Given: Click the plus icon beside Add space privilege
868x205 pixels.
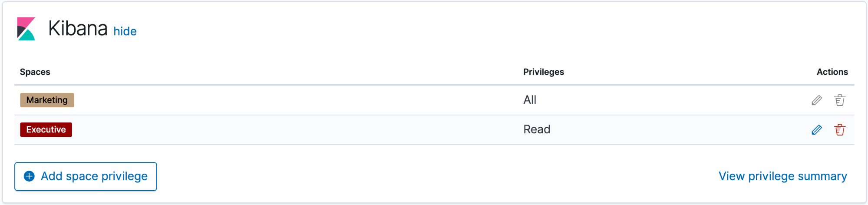Looking at the screenshot, I should [x=29, y=176].
